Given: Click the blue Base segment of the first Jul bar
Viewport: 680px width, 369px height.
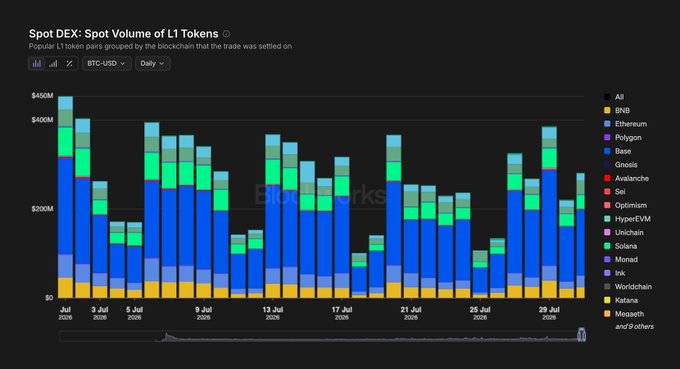Looking at the screenshot, I should pos(65,206).
